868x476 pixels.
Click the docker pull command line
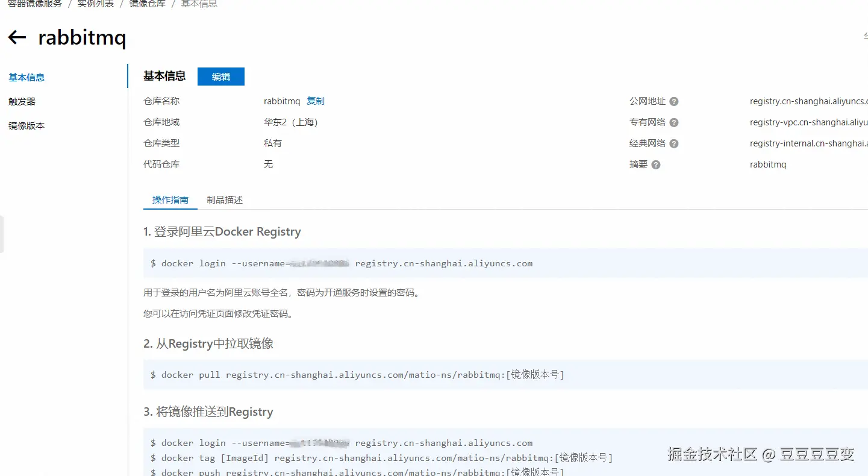point(357,375)
